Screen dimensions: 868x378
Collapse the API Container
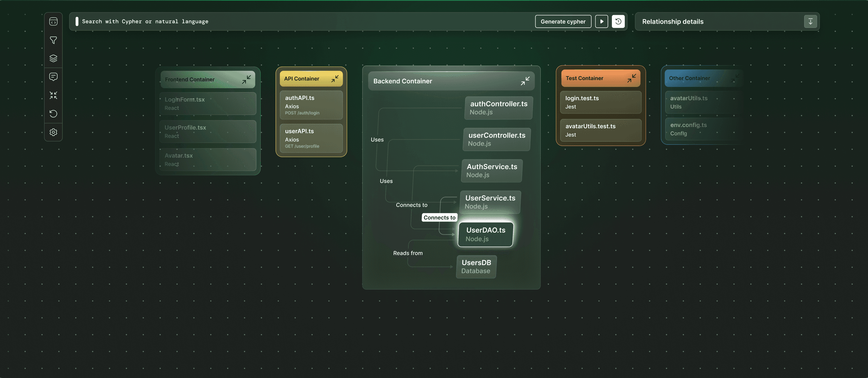335,79
